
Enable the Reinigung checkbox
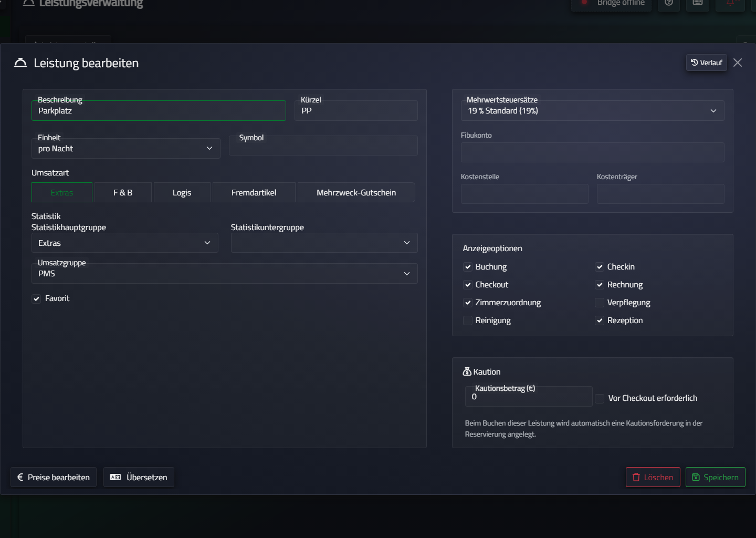468,320
